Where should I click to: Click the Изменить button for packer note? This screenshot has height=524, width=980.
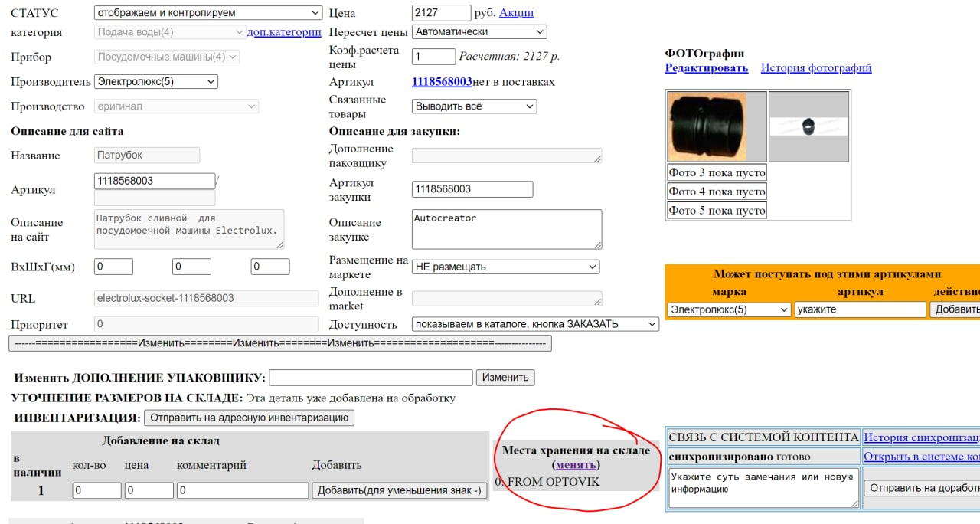tap(505, 377)
